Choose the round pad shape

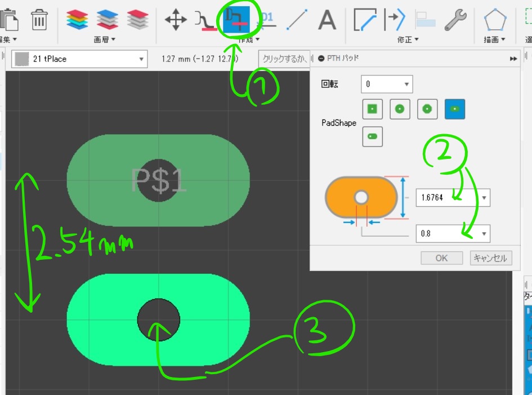pyautogui.click(x=400, y=109)
